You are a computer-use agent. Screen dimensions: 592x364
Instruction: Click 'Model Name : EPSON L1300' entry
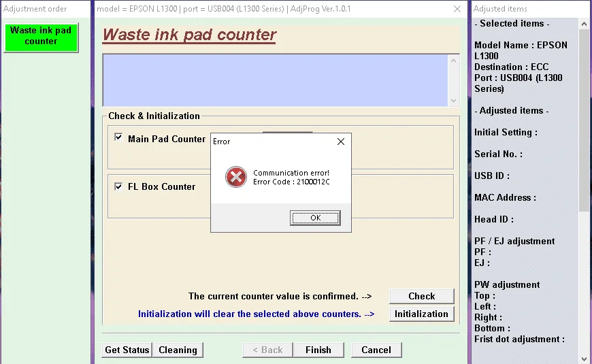pyautogui.click(x=521, y=50)
